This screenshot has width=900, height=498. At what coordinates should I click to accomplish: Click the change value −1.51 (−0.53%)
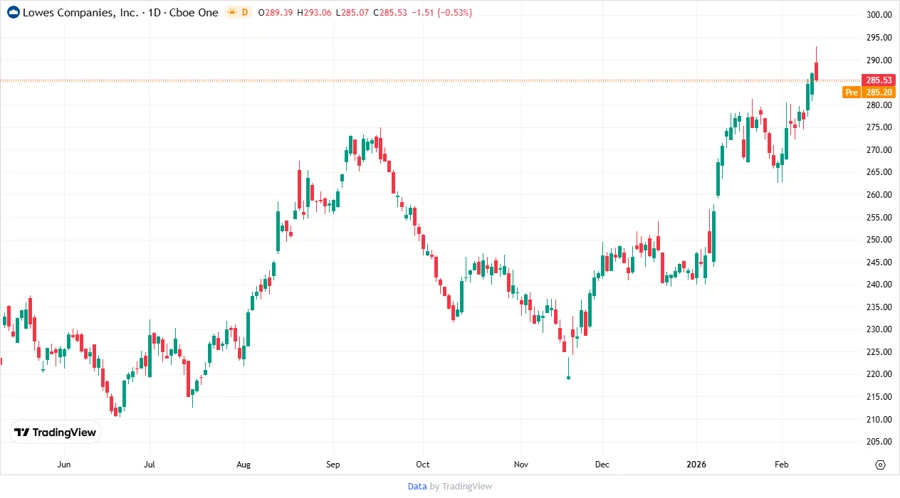(441, 12)
